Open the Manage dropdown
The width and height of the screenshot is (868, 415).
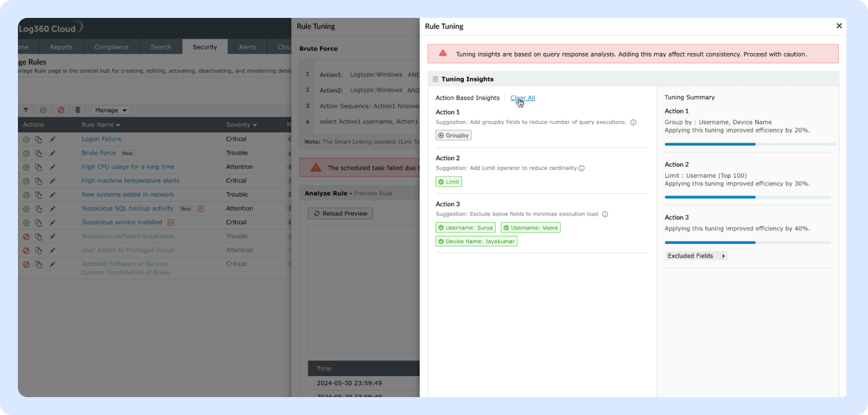coord(111,110)
